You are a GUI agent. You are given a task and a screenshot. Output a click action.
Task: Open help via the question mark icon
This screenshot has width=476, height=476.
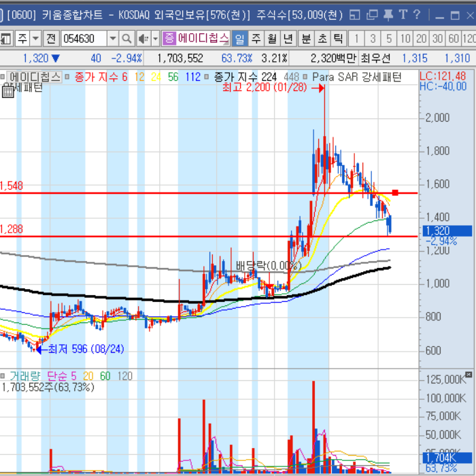(x=417, y=14)
